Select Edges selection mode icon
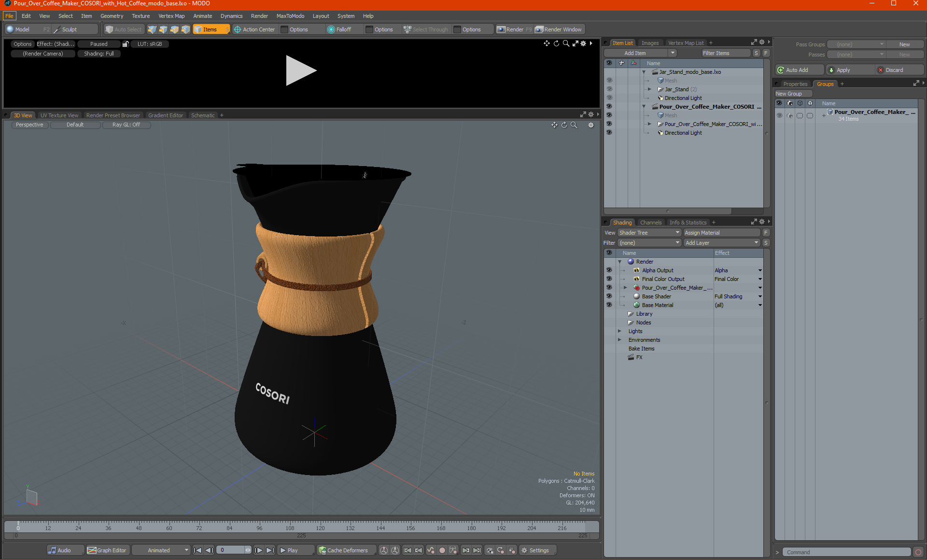The image size is (927, 560). click(163, 29)
